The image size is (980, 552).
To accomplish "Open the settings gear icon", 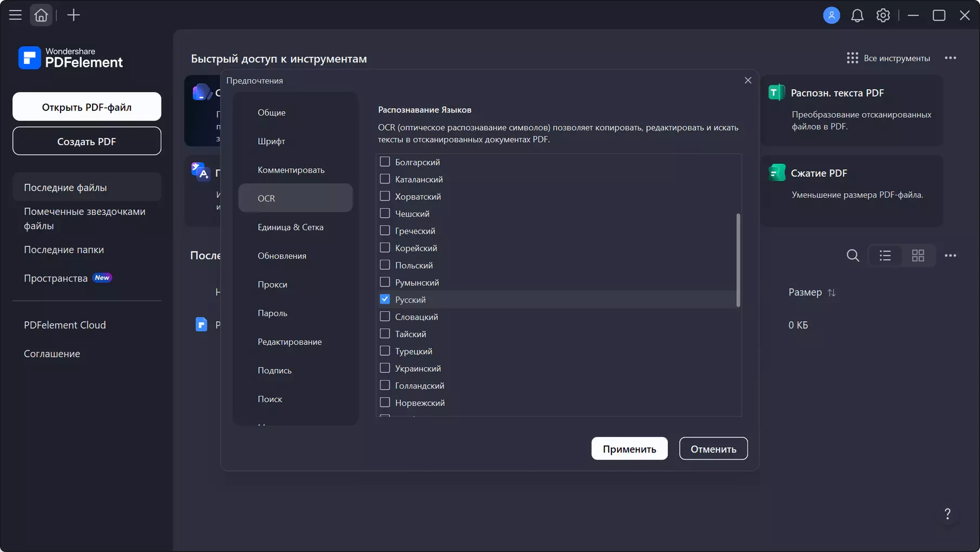I will (x=883, y=15).
